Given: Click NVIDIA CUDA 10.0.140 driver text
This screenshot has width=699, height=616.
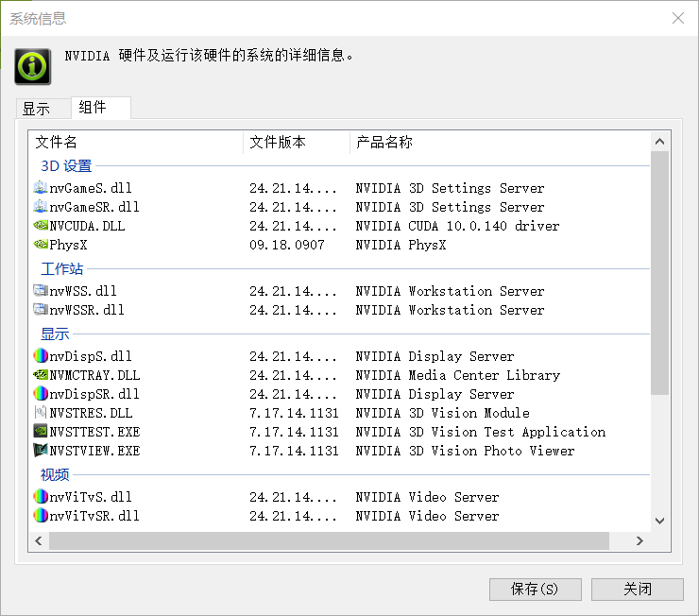Looking at the screenshot, I should (457, 226).
